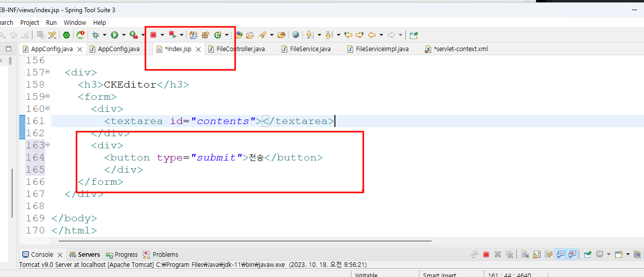This screenshot has width=644, height=277.
Task: Click Remove Launch single X icon
Action: click(x=498, y=254)
